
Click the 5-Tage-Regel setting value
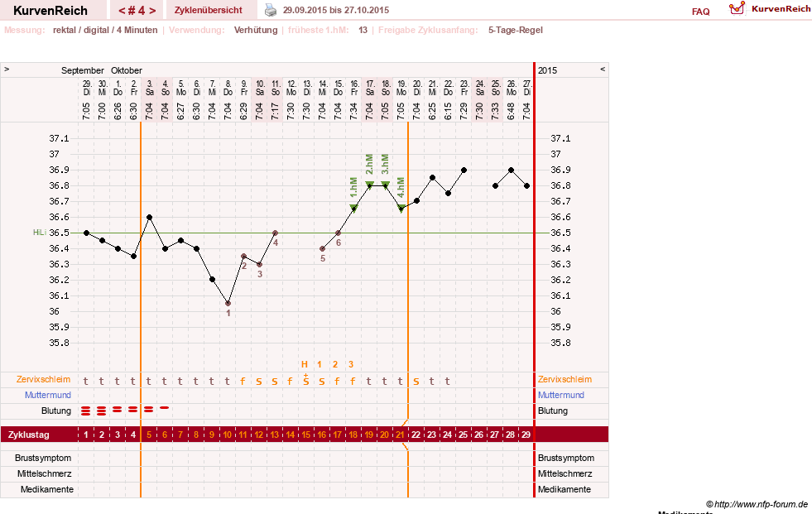pyautogui.click(x=516, y=30)
